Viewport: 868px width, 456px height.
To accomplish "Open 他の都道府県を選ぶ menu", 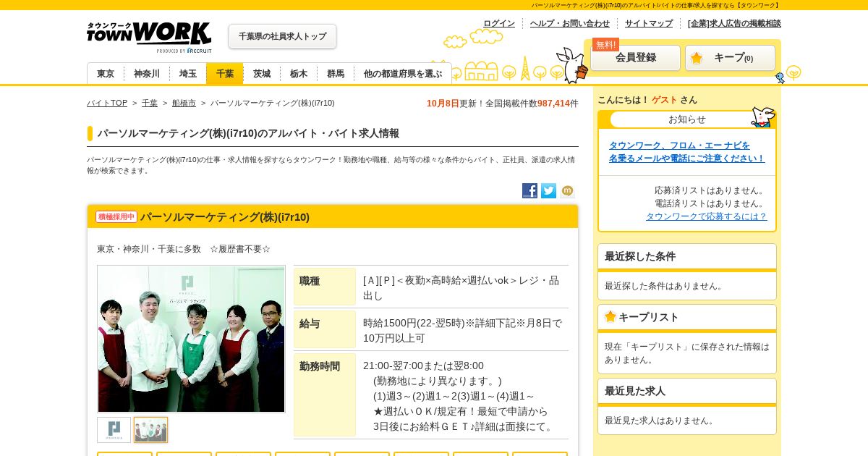I will (403, 74).
